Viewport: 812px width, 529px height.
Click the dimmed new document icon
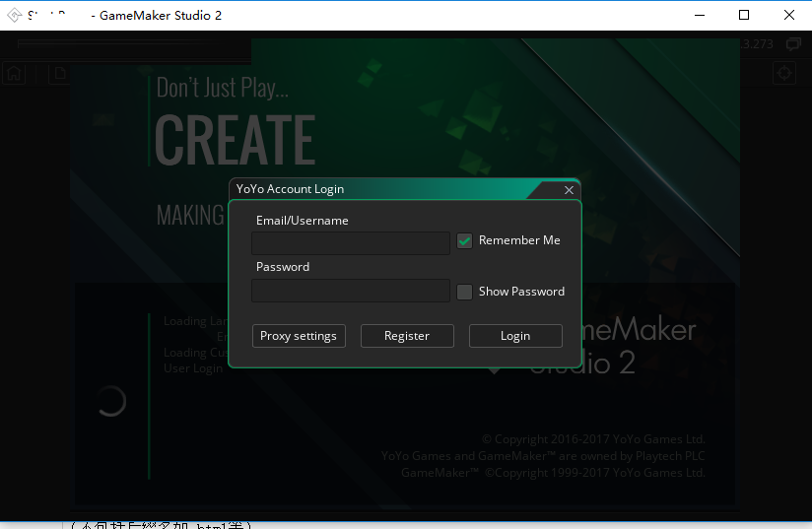pos(59,74)
